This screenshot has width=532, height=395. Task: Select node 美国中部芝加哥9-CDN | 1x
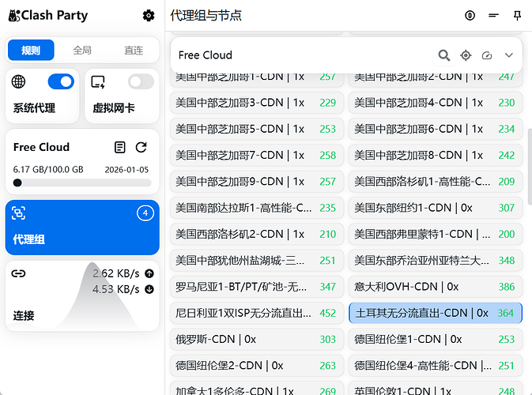[257, 182]
